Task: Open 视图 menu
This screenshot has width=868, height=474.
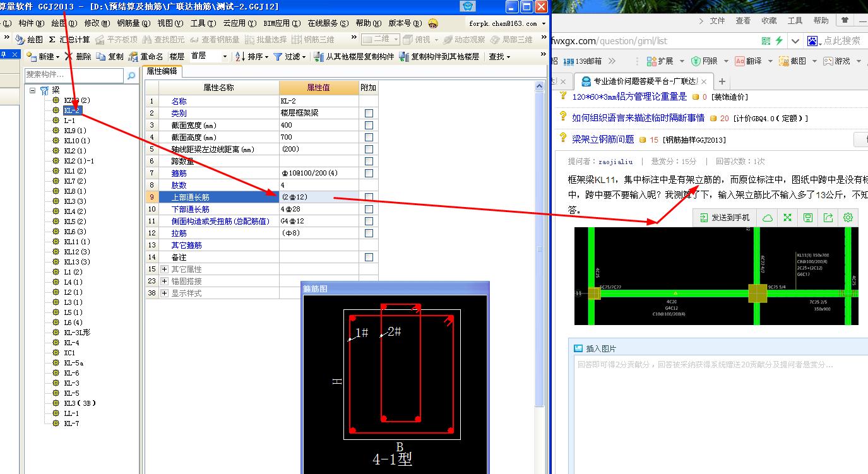Action: point(170,23)
